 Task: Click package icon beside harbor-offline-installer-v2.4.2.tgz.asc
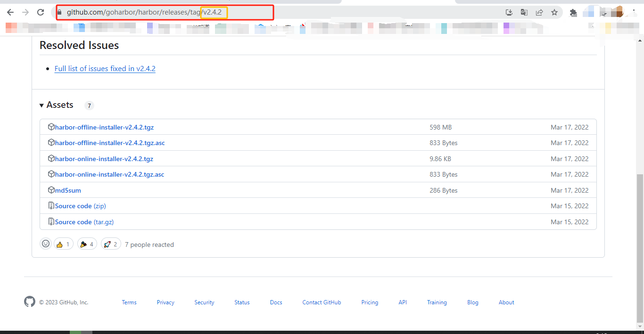[51, 142]
